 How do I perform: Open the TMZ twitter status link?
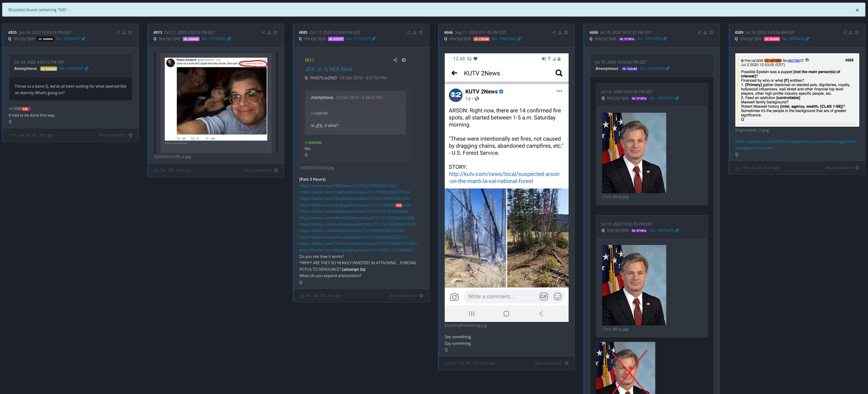[348, 186]
